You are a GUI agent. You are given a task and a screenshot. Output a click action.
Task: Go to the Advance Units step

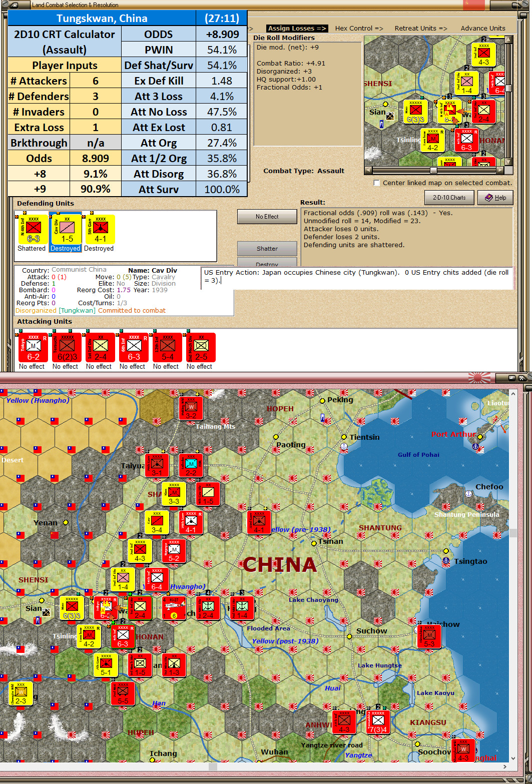click(482, 28)
